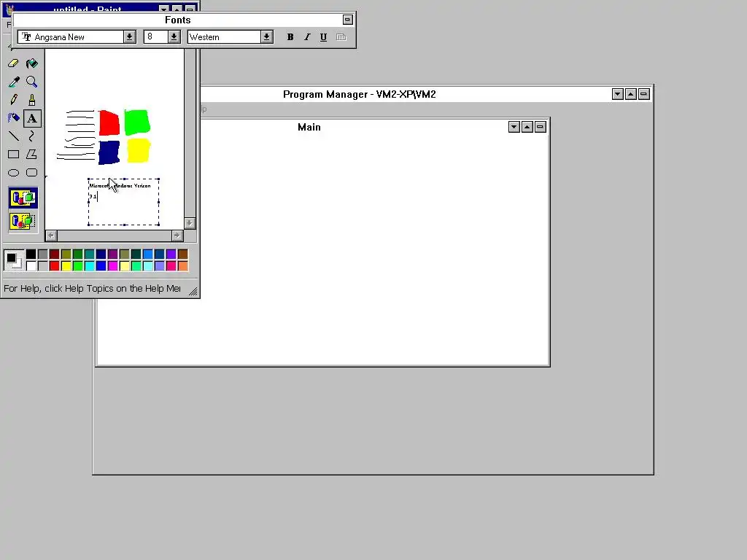Open the font size dropdown arrow
Viewport: 747px width, 560px height.
click(174, 37)
